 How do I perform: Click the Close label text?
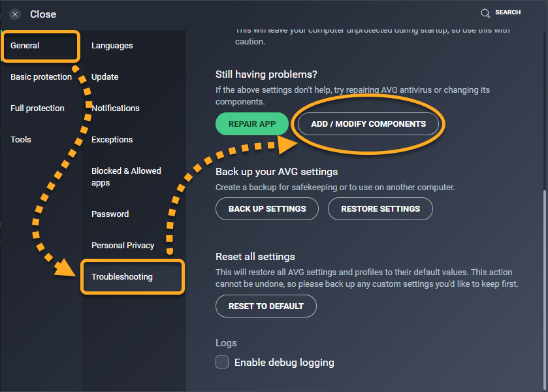click(x=43, y=14)
